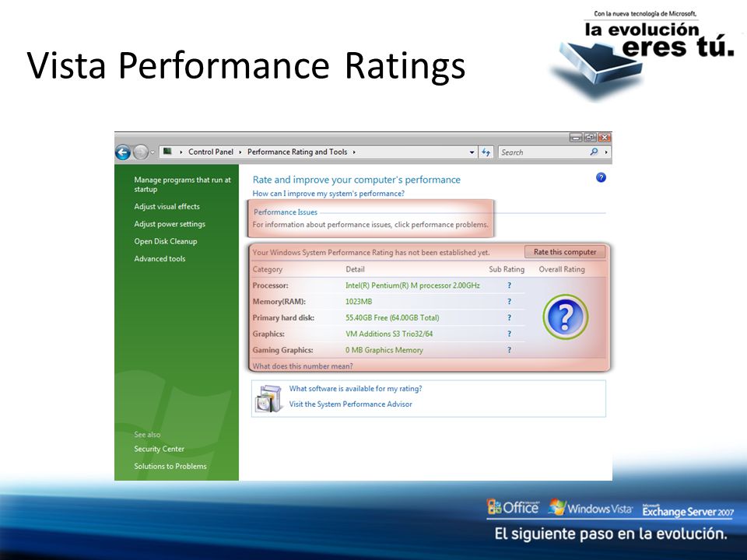747x560 pixels.
Task: Open Adjust visual effects
Action: coord(167,207)
